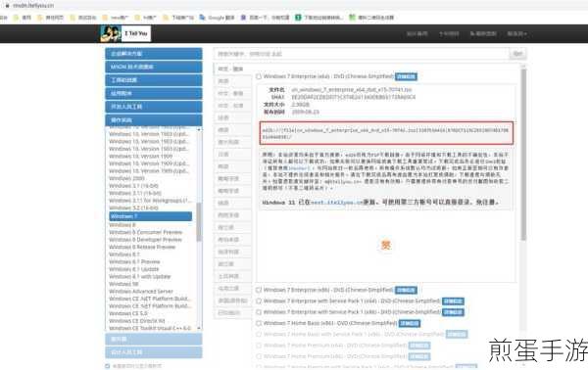Click the address bar lock icon
Image resolution: width=588 pixels, height=370 pixels.
7,6
